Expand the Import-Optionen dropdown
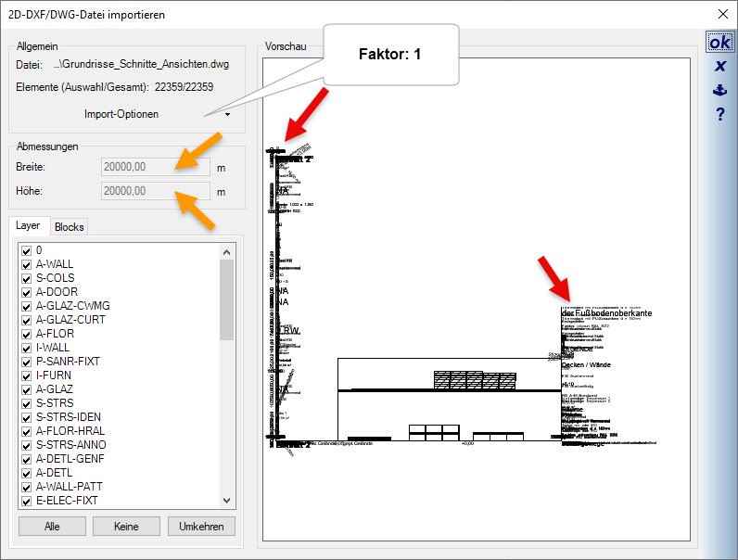Viewport: 738px width, 560px height. (x=228, y=115)
